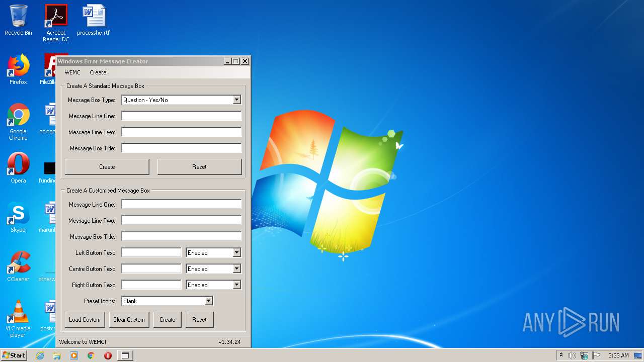
Task: Expand the Centre Button Enabled dropdown
Action: coord(236,269)
